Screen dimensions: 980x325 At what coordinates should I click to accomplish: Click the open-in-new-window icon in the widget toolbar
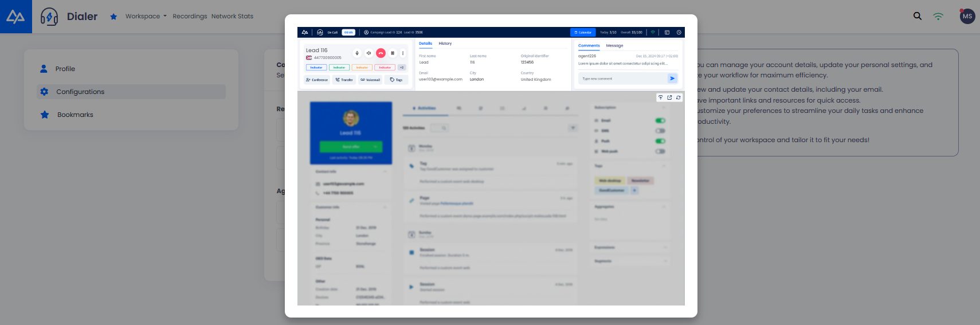pos(669,97)
